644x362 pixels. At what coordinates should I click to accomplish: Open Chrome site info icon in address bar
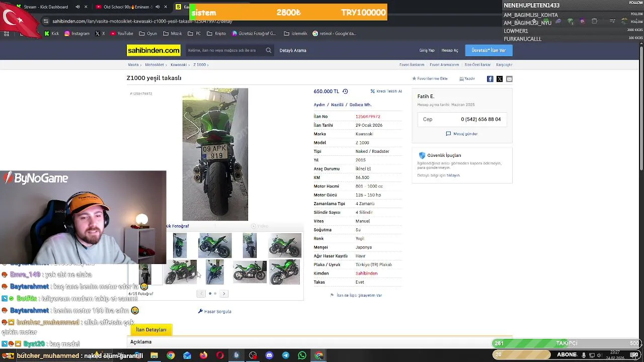click(46, 22)
